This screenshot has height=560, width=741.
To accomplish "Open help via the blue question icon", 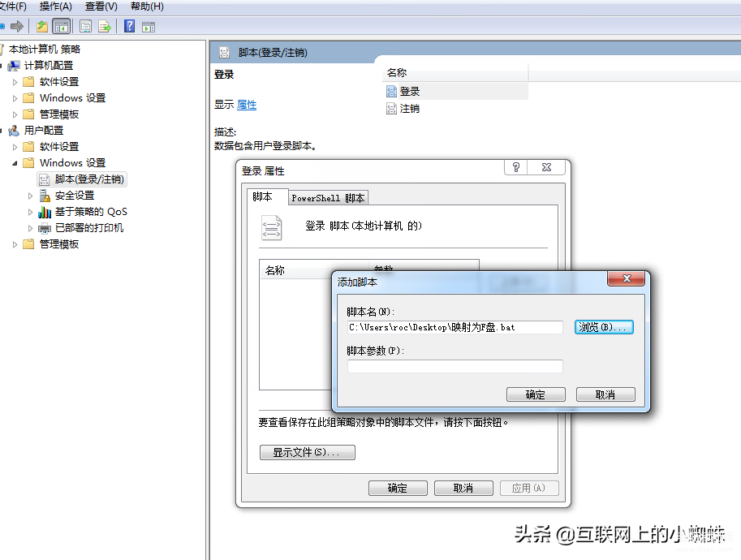I will [x=129, y=27].
